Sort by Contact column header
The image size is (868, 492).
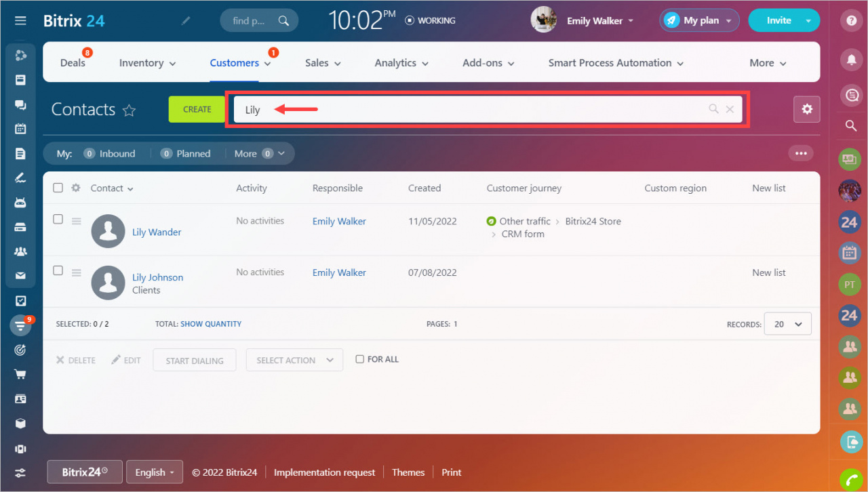(x=112, y=188)
